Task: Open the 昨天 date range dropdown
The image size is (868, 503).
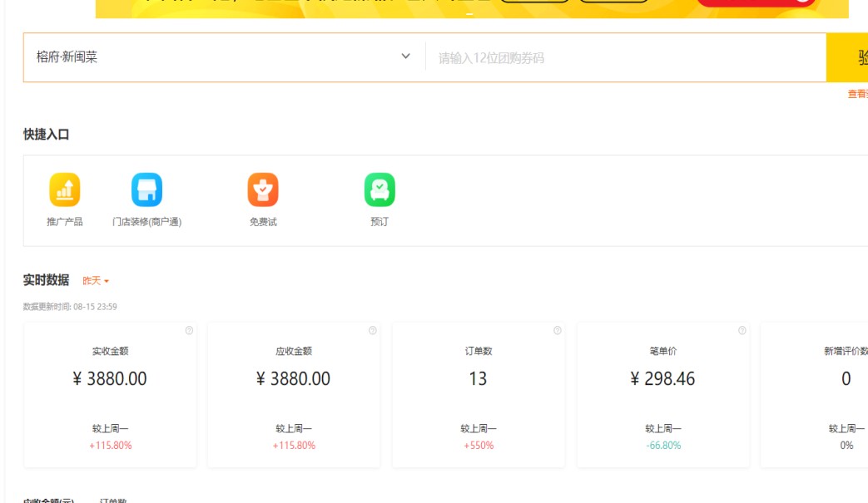Action: pyautogui.click(x=96, y=281)
